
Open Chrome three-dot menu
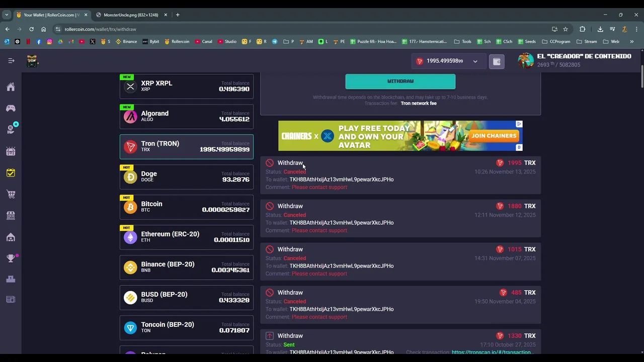[636, 29]
